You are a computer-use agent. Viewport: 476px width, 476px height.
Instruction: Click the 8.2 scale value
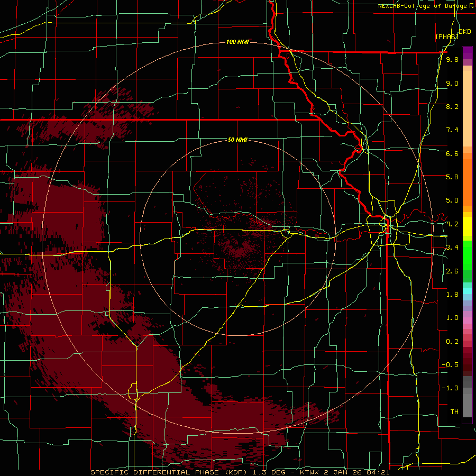(x=452, y=106)
